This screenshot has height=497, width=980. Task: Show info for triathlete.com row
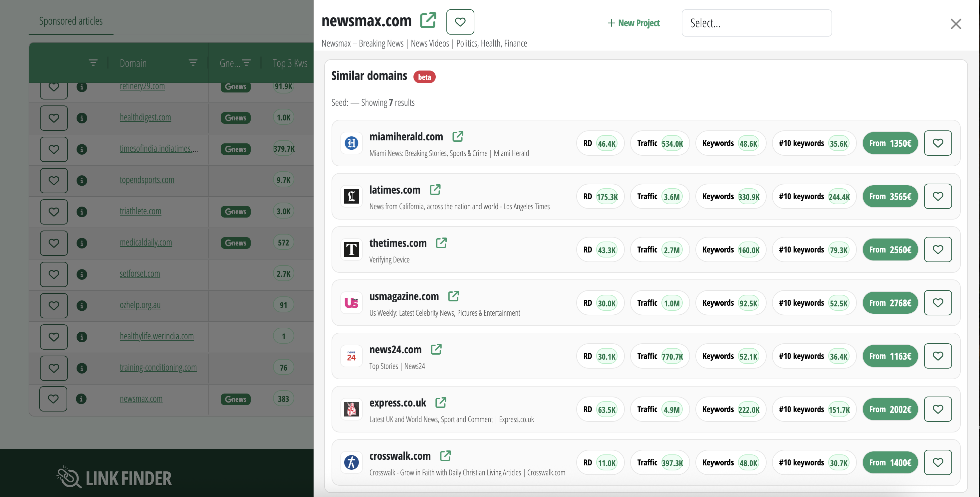pyautogui.click(x=82, y=212)
